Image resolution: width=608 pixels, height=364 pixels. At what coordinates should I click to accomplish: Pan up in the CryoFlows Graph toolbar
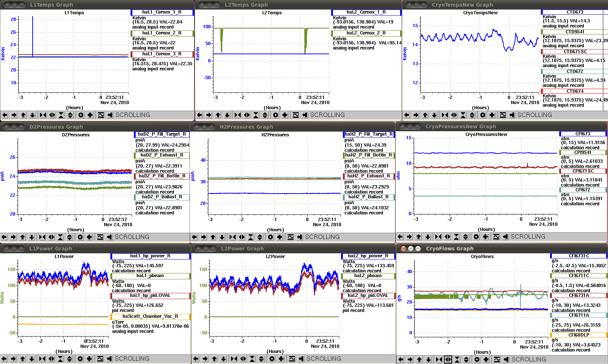point(419,360)
